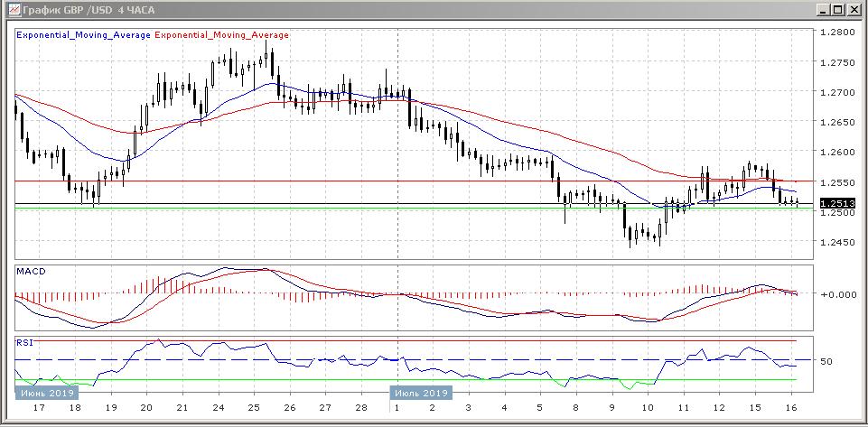Click the current price tag 1.2513
The height and width of the screenshot is (427, 868).
click(x=837, y=203)
